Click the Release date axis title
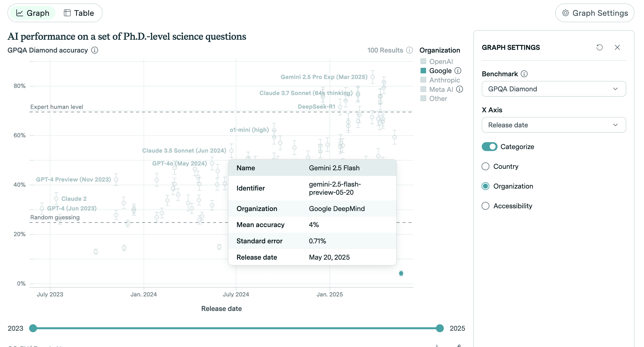This screenshot has width=644, height=347. [221, 309]
